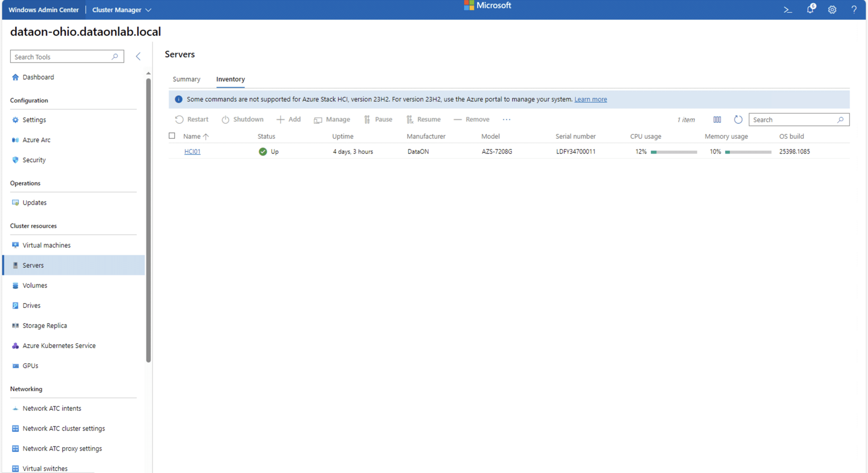
Task: Sort by the OS build column
Action: tap(791, 136)
